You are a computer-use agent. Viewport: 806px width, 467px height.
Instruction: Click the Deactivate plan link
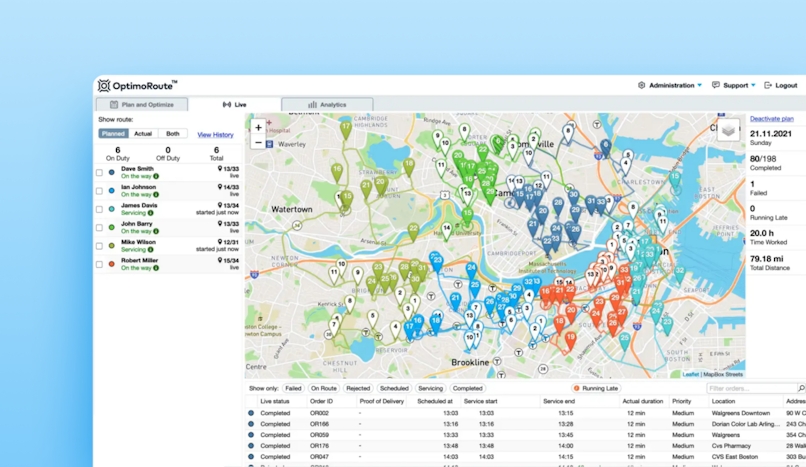772,119
